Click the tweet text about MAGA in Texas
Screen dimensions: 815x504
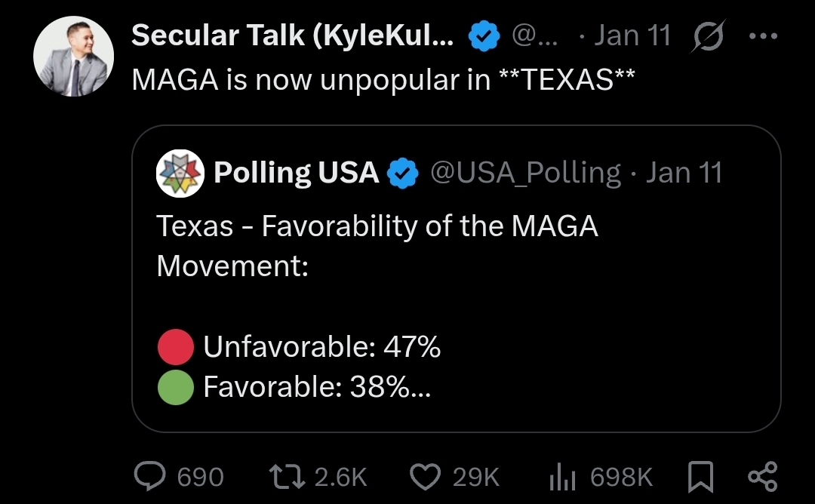click(383, 80)
